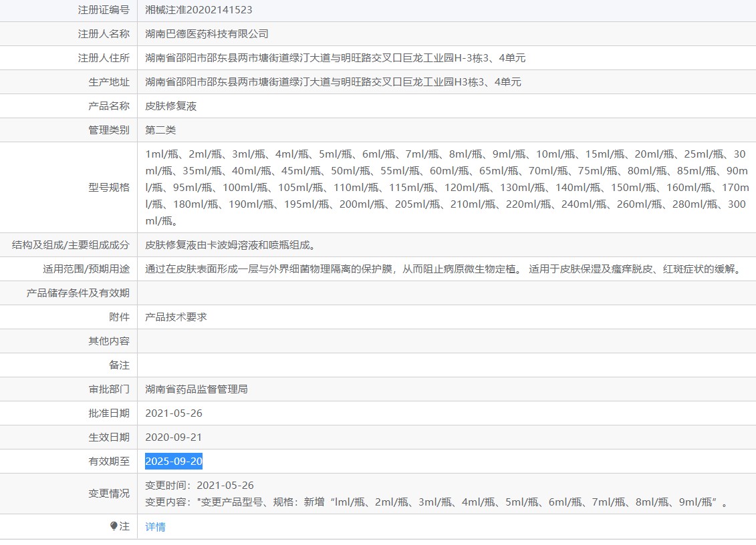Click the 批准日期 label
The image size is (756, 545).
[x=109, y=413]
